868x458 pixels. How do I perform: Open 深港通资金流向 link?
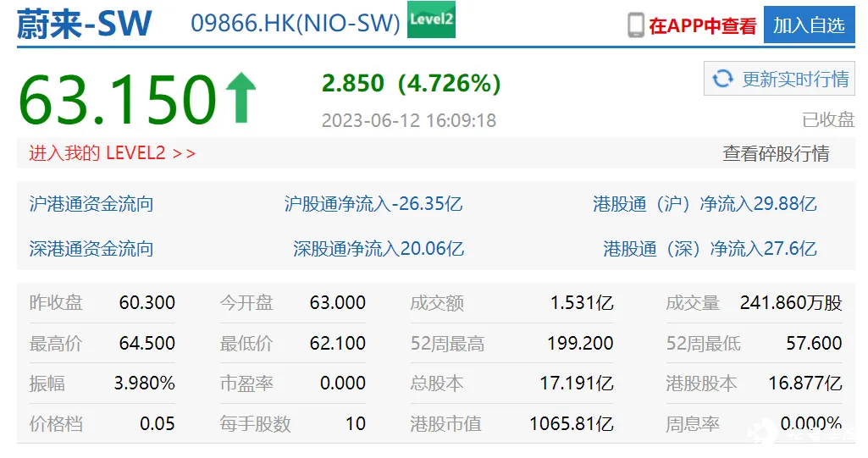click(x=91, y=249)
